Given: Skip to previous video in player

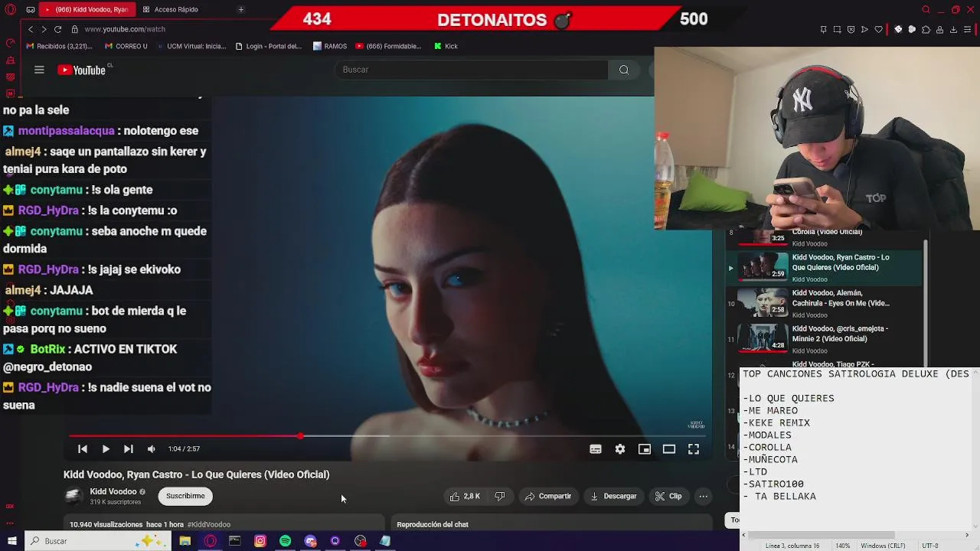Looking at the screenshot, I should (x=83, y=449).
